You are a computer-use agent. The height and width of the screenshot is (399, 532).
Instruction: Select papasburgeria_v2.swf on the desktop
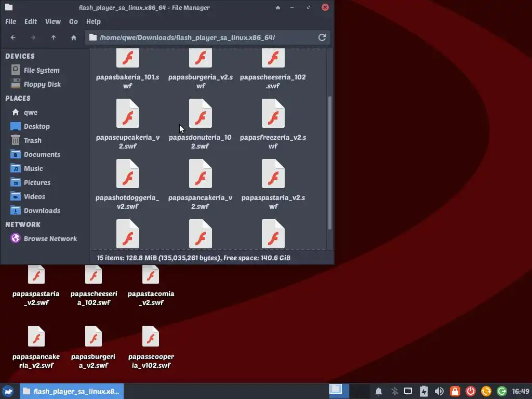pyautogui.click(x=94, y=336)
